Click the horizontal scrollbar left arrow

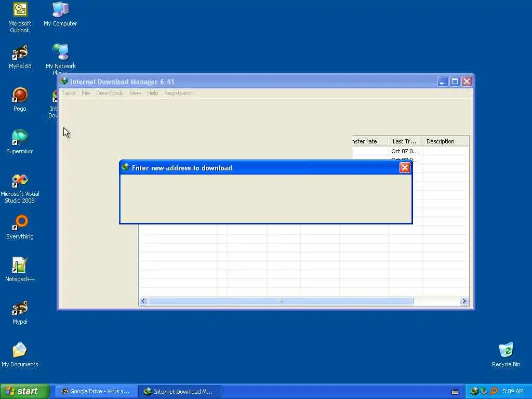pos(143,301)
